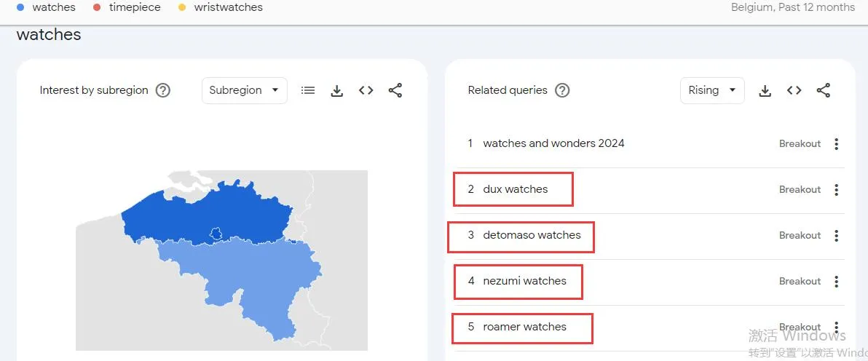Select the 'watches' section heading
868x361 pixels.
tap(49, 35)
